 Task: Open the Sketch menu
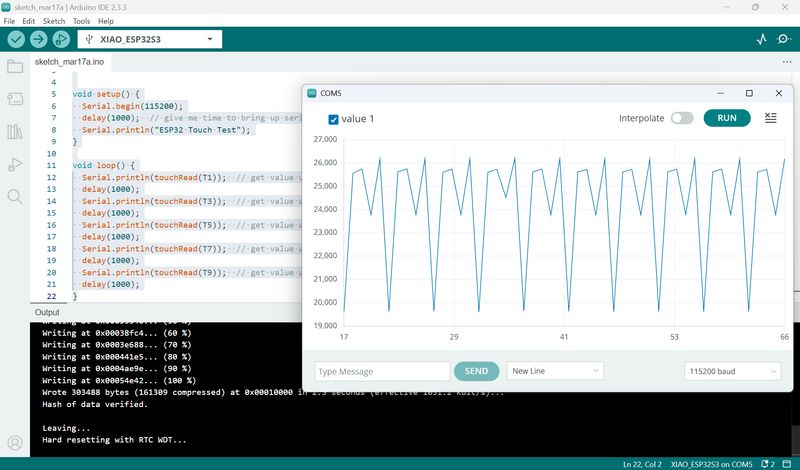pyautogui.click(x=54, y=21)
